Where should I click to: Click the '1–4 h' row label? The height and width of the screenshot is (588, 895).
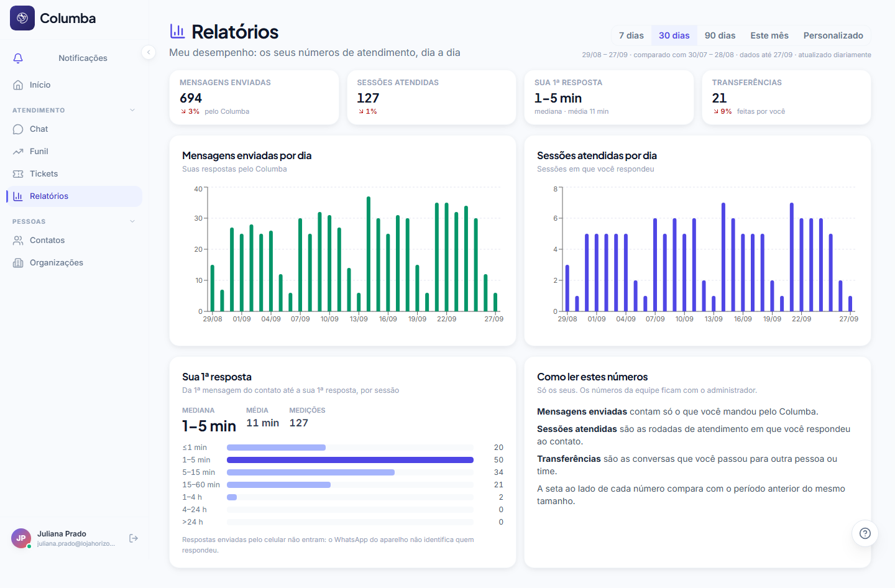[192, 497]
